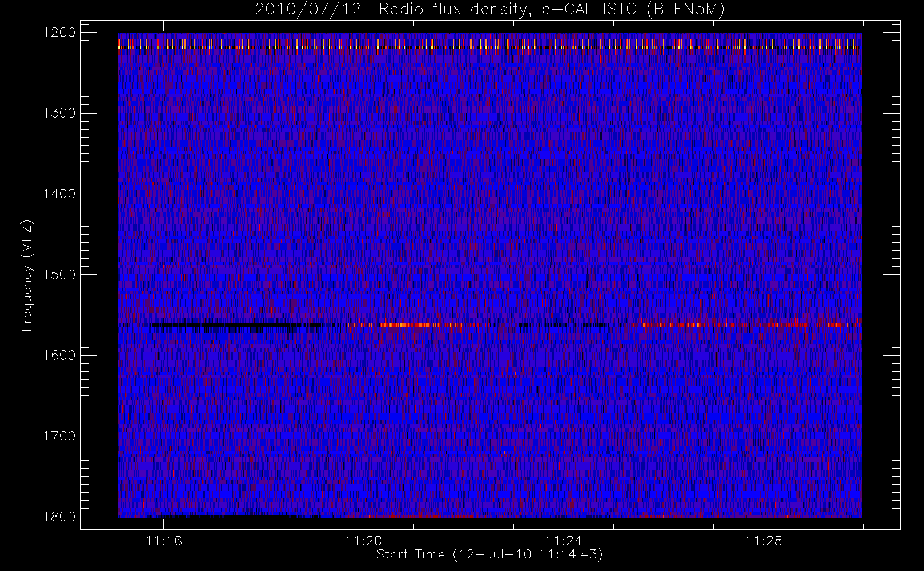Screen dimensions: 924x571
Task: Click the 'Start Time (12-Jul-10 11:14:43)' label
Action: [x=490, y=554]
